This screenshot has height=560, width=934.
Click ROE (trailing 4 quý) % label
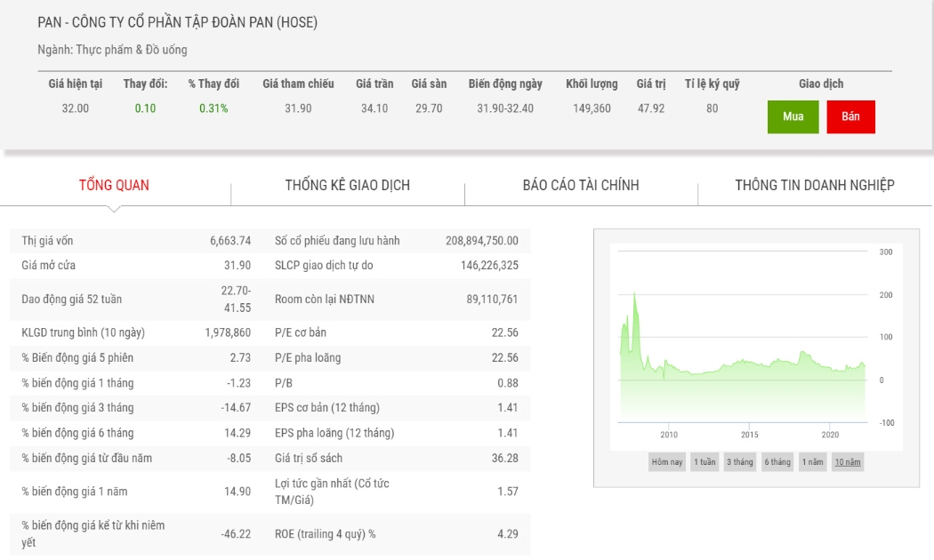pyautogui.click(x=326, y=534)
